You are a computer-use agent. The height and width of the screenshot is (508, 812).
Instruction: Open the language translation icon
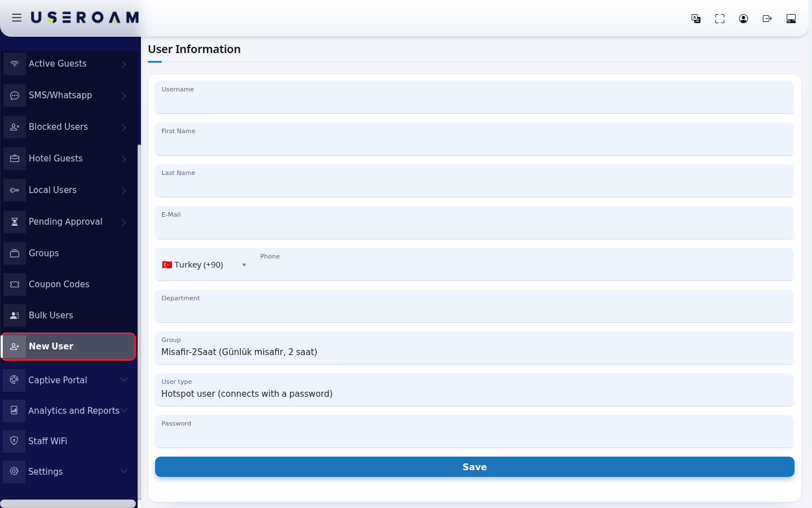click(x=696, y=19)
